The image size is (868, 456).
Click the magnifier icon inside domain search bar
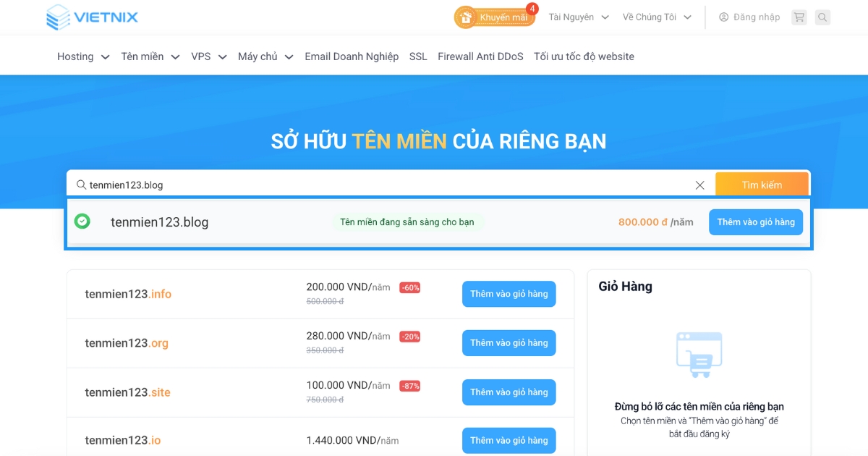click(x=82, y=184)
